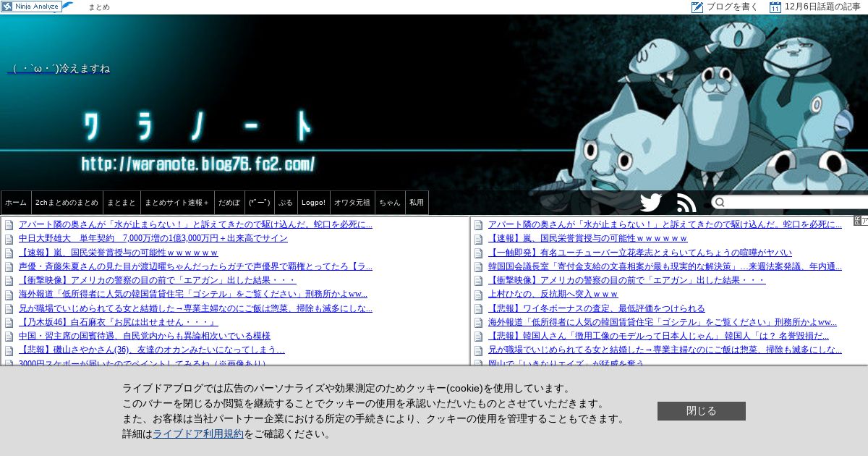Open the RSS feed icon

[686, 203]
